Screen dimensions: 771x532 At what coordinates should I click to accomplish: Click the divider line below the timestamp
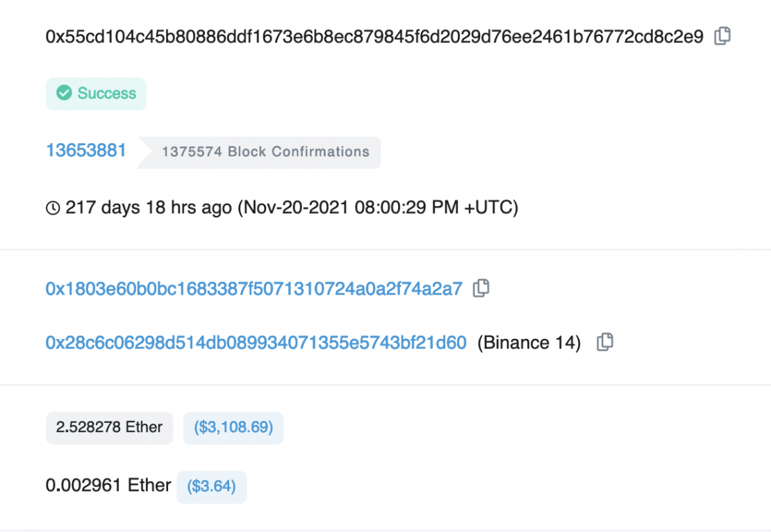(x=385, y=249)
